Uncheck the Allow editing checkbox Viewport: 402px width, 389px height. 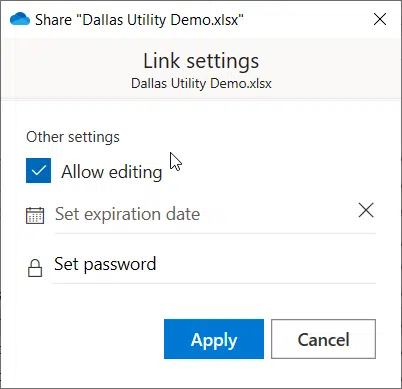click(x=38, y=171)
